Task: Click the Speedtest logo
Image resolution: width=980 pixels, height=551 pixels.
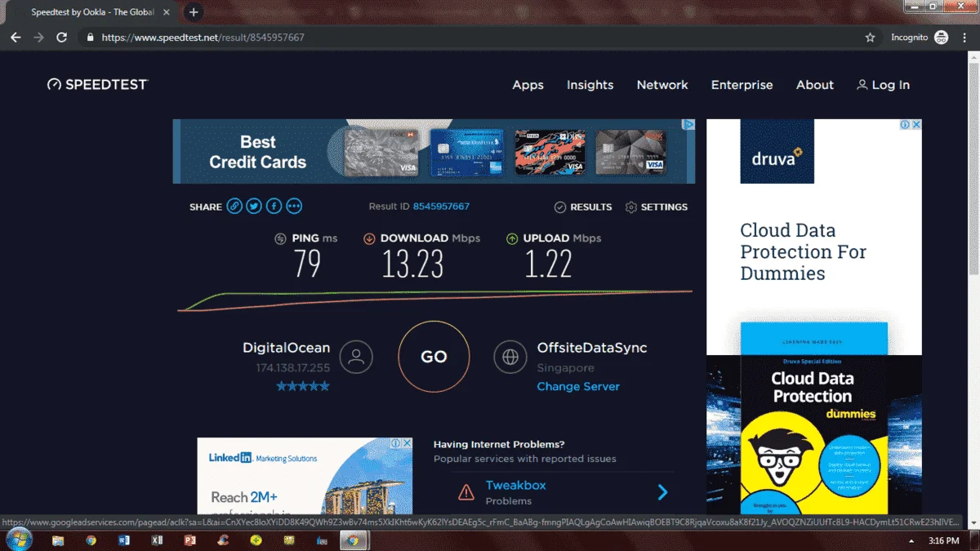Action: pos(97,84)
